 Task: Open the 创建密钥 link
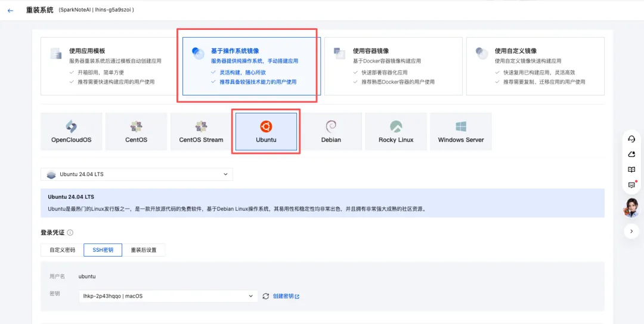283,296
